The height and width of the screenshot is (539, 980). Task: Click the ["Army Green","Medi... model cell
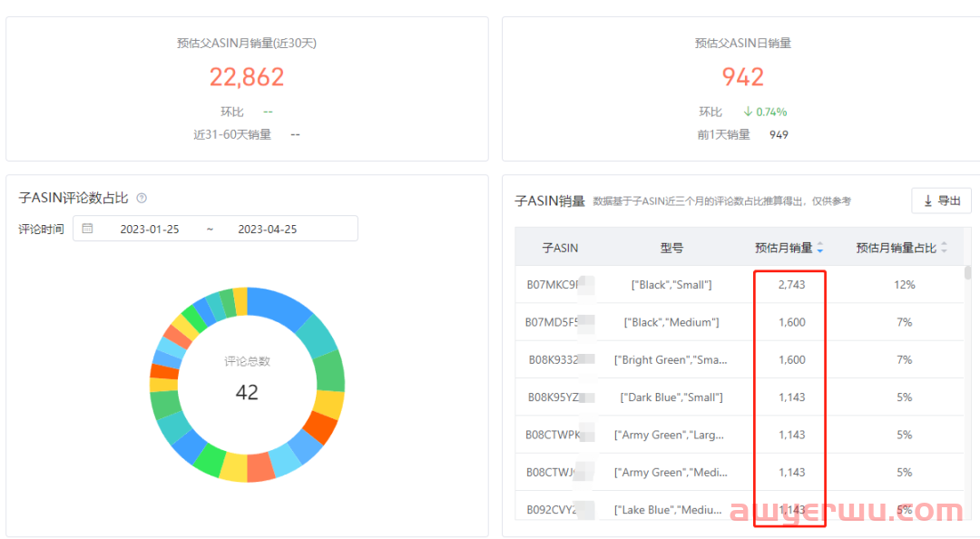[671, 472]
